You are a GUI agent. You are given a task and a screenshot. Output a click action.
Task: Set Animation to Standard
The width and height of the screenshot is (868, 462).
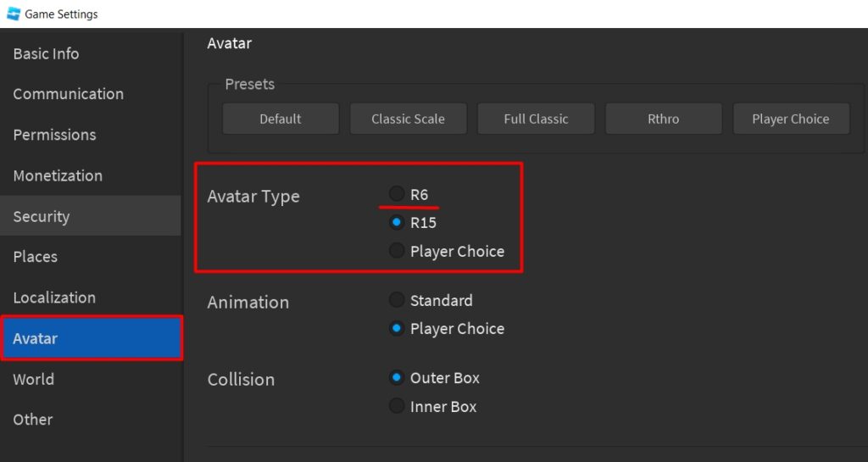click(397, 300)
